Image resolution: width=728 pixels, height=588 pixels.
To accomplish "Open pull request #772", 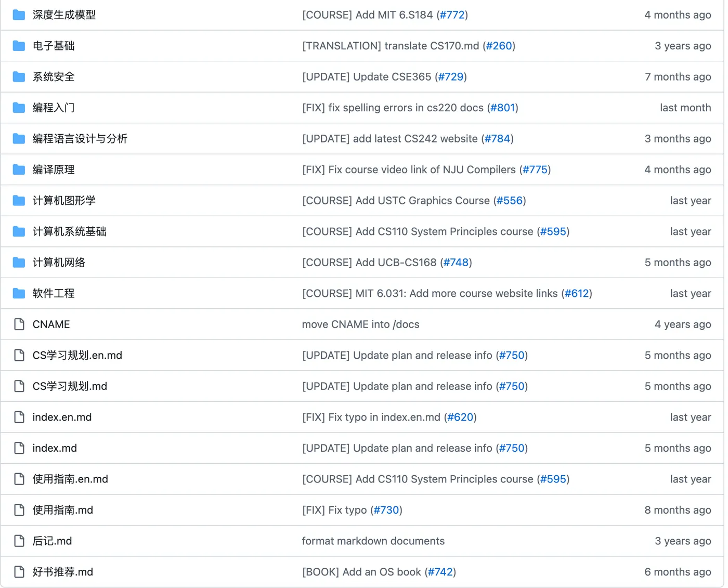I will tap(451, 15).
